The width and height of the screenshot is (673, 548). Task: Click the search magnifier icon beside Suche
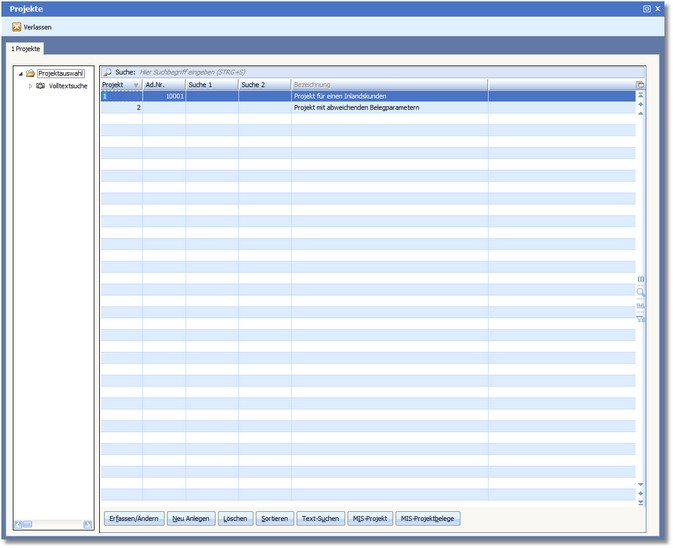click(107, 73)
